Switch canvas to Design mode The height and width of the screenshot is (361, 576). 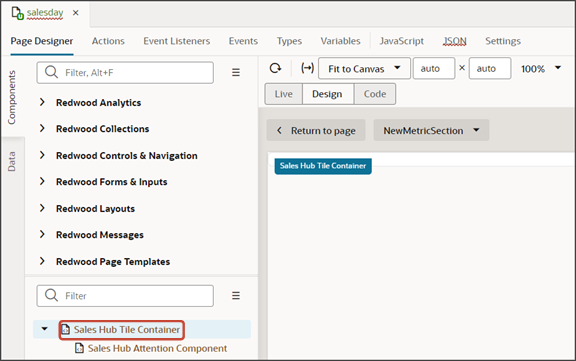click(x=328, y=94)
